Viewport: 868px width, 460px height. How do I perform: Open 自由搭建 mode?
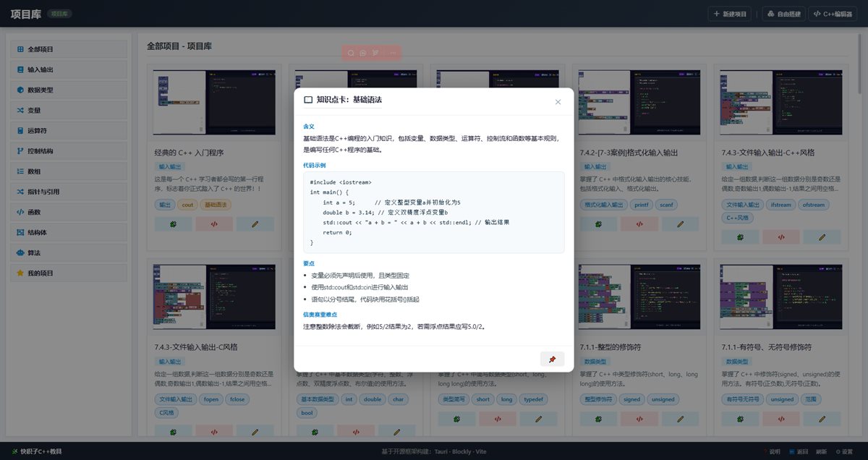click(x=783, y=14)
